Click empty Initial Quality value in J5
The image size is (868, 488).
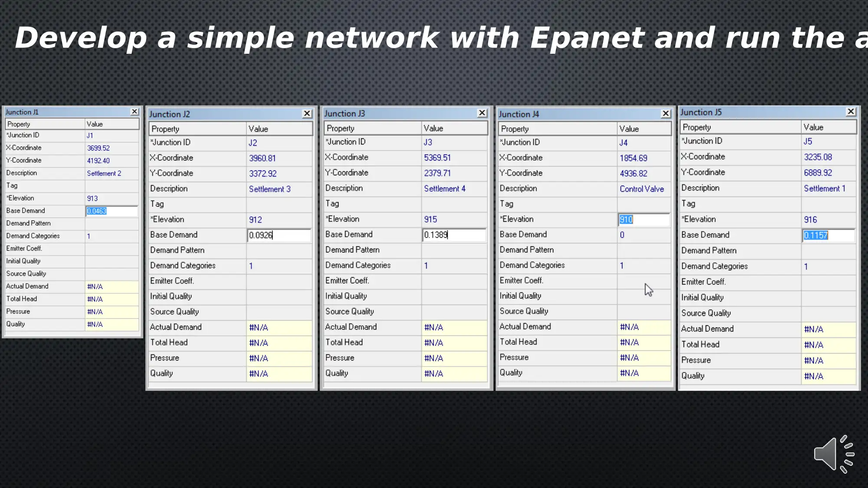pyautogui.click(x=829, y=298)
